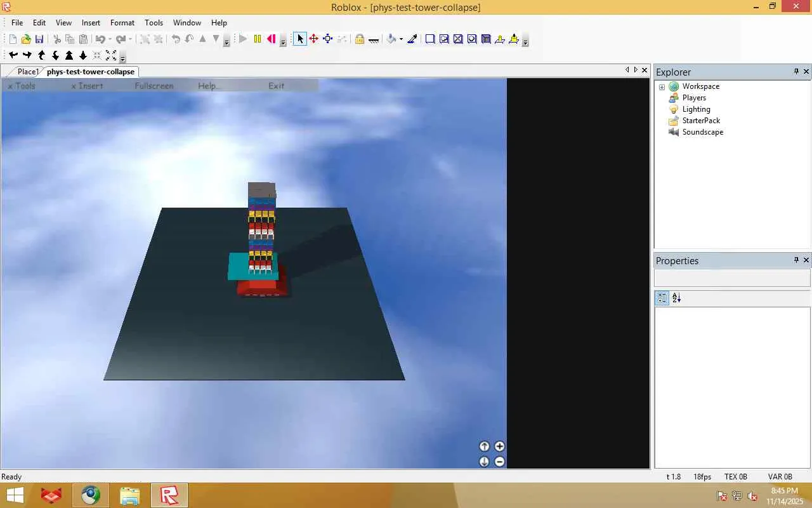
Task: Click the Redo toolbar button
Action: [121, 39]
